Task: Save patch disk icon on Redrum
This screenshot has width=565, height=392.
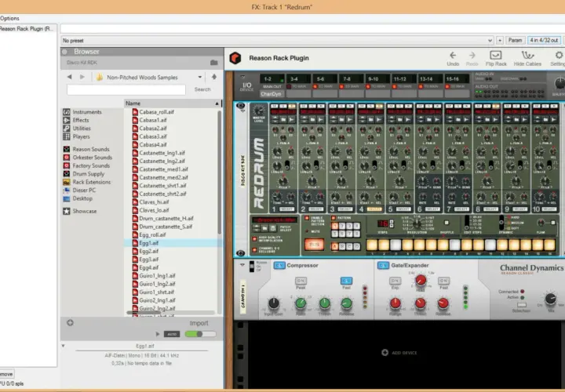Action: (273, 228)
